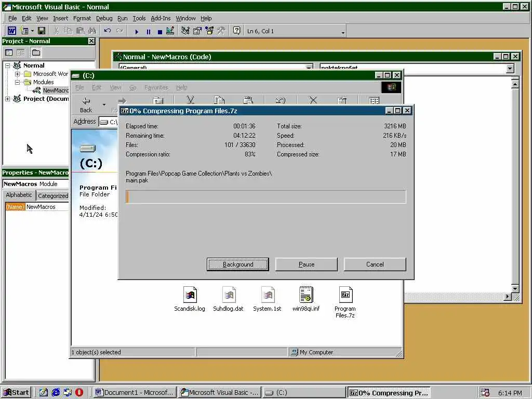The width and height of the screenshot is (532, 399).
Task: Switch to (C:) taskbar button
Action: point(304,393)
